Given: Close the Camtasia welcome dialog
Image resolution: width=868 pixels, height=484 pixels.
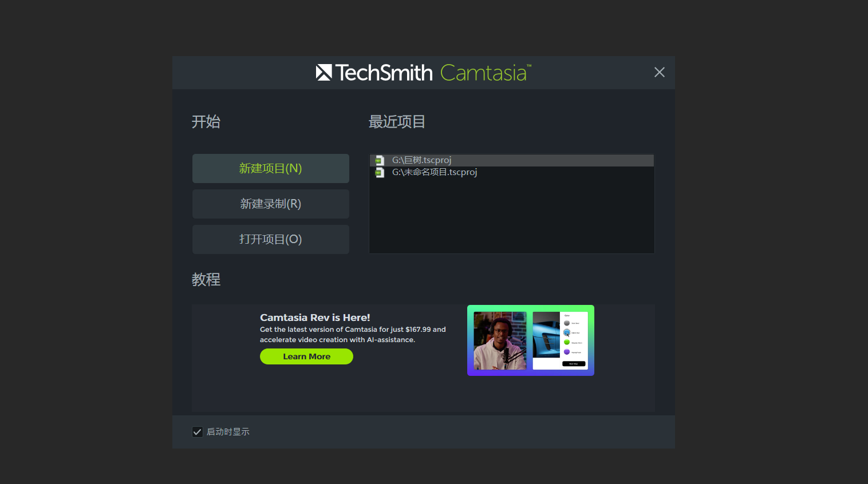Looking at the screenshot, I should [660, 72].
